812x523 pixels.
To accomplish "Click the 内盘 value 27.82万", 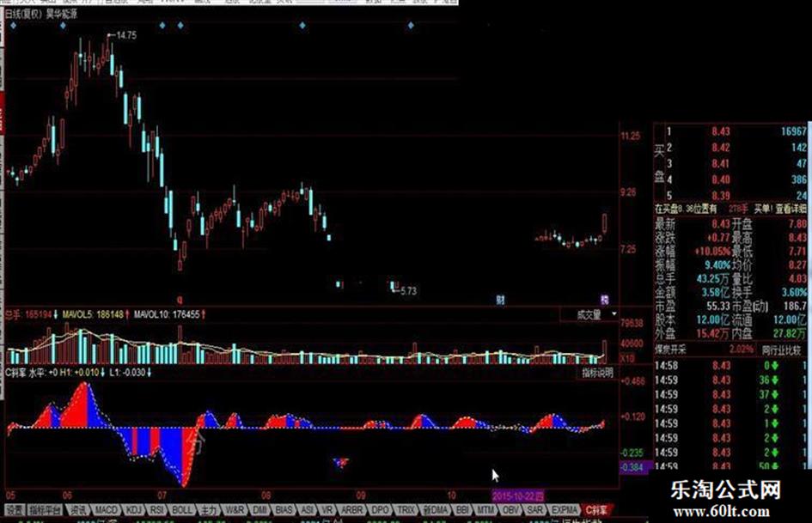I will click(x=790, y=334).
